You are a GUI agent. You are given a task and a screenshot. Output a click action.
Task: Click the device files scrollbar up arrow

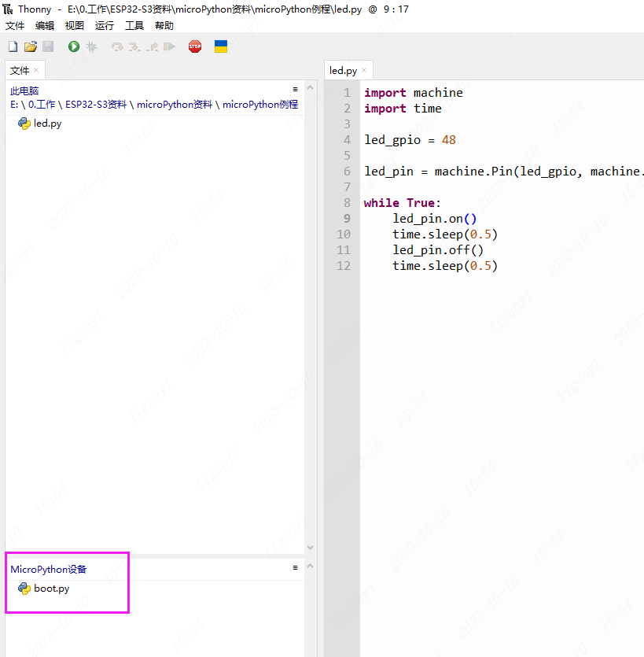311,566
